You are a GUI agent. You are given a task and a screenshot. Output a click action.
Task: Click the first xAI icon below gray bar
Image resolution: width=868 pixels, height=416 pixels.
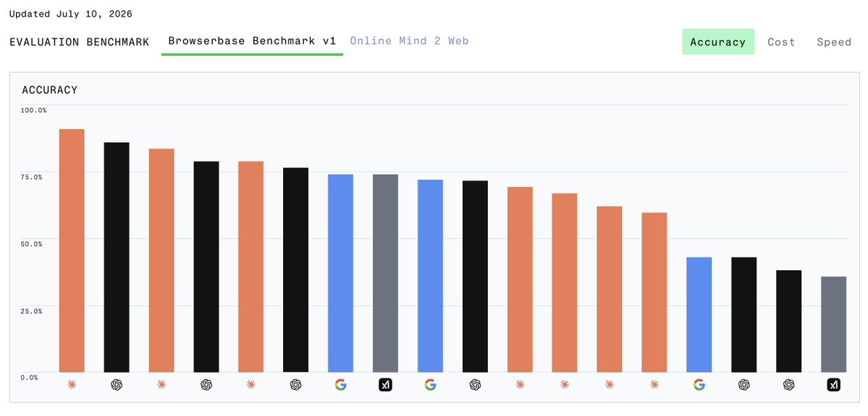point(385,384)
